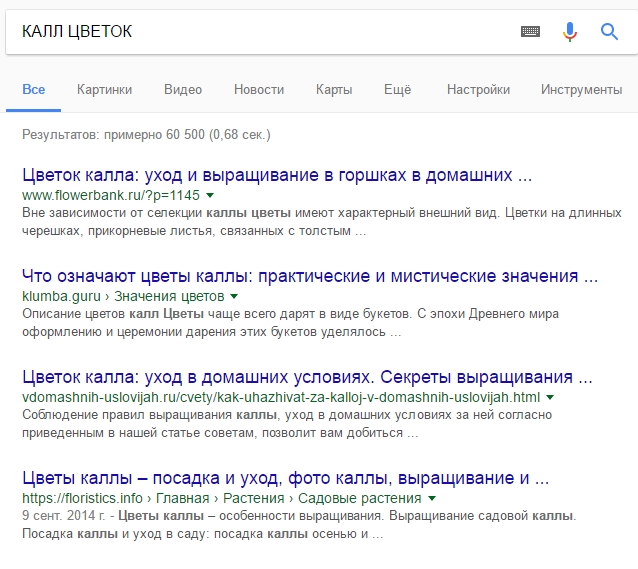The height and width of the screenshot is (569, 638).
Task: Open result 'Цветок калла: уход и выращивание в горшках'
Action: point(277,175)
